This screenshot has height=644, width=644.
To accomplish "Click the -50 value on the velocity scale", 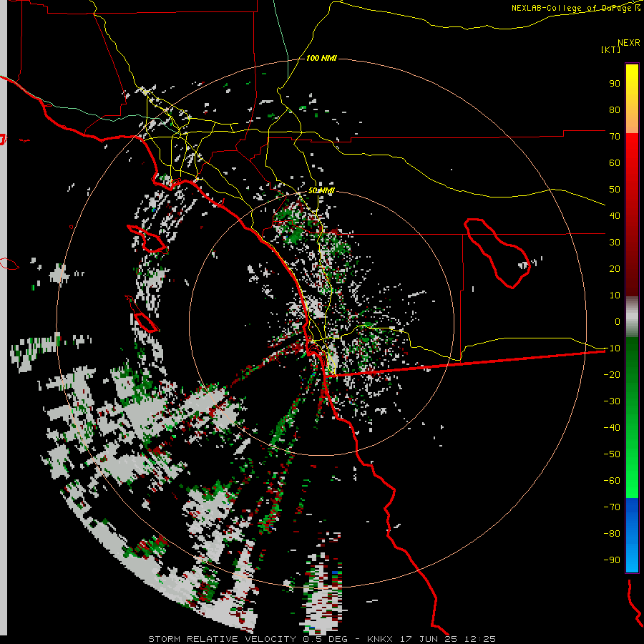I will pos(612,454).
